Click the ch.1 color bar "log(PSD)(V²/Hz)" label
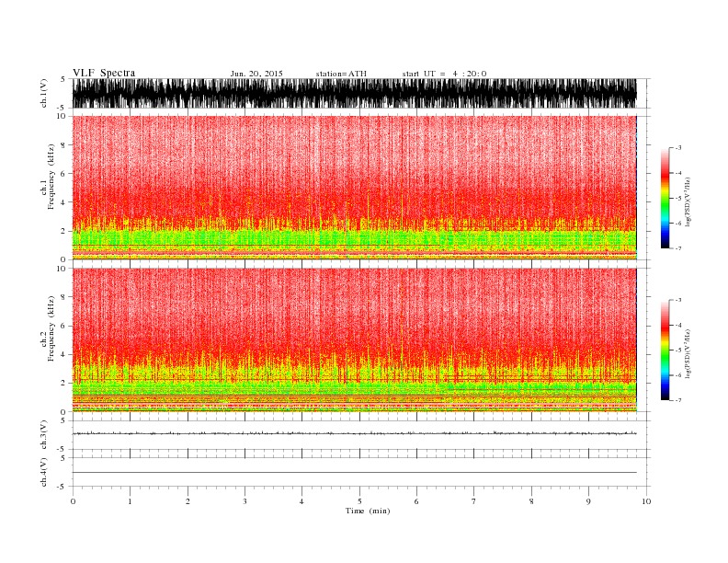This screenshot has height=563, width=728. pyautogui.click(x=688, y=201)
